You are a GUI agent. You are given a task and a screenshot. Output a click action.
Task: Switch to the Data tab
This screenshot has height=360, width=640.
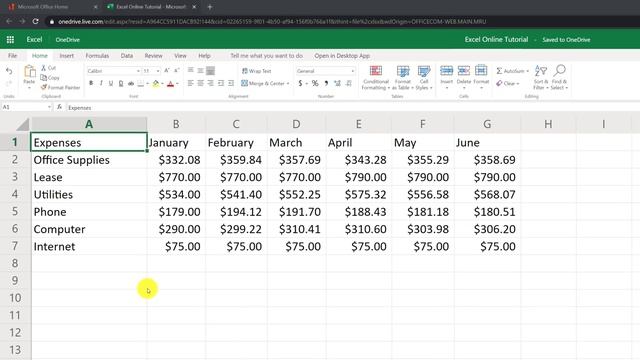(127, 56)
